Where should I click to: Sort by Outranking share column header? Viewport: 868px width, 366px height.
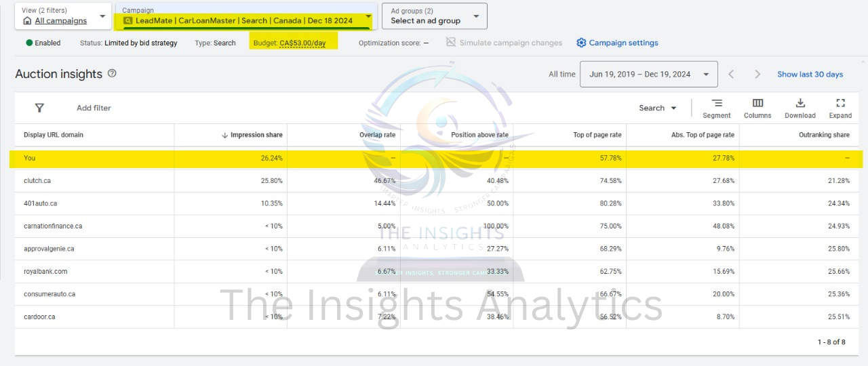(824, 135)
